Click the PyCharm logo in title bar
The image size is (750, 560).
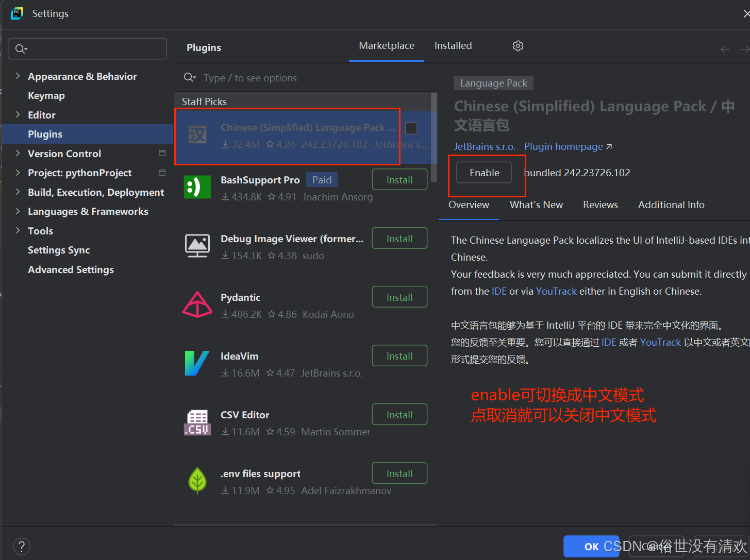(17, 13)
